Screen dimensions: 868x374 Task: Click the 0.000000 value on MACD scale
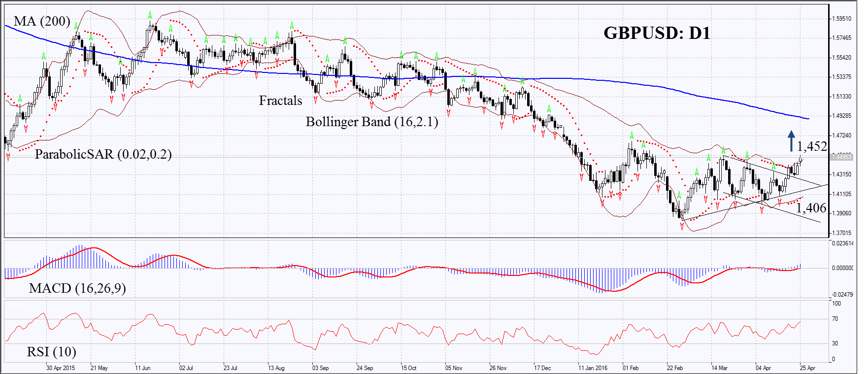coord(842,268)
